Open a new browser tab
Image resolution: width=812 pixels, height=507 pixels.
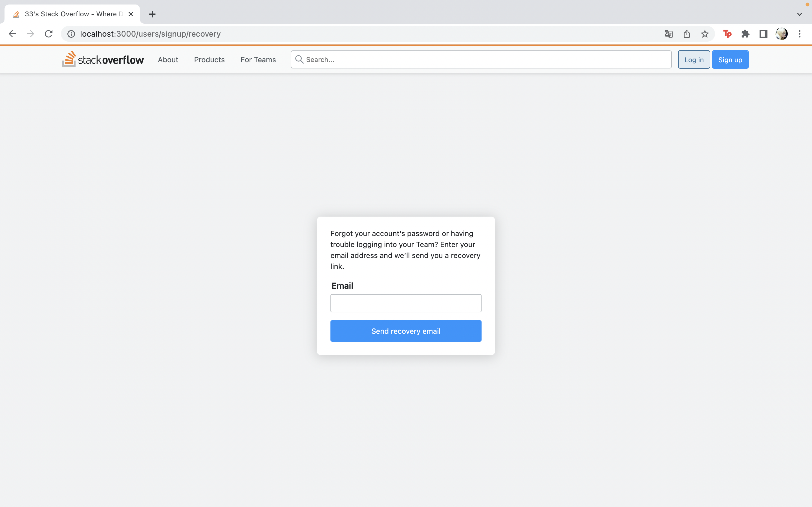tap(152, 14)
